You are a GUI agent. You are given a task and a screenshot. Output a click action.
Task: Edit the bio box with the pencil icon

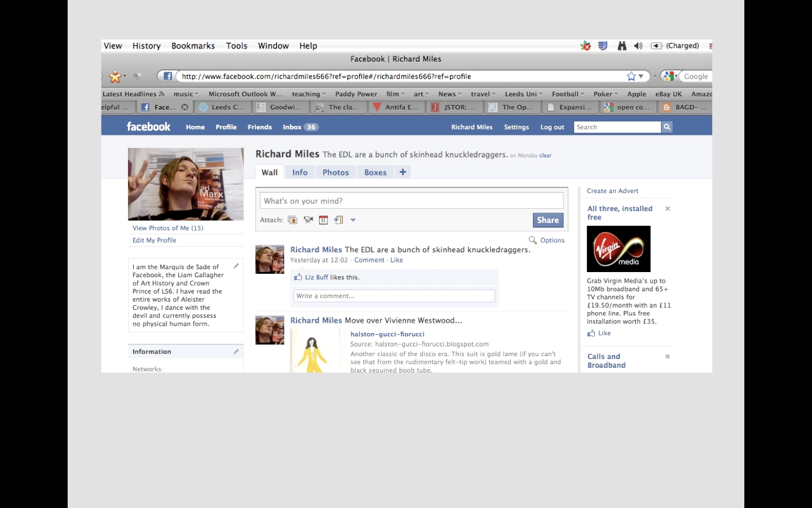pos(236,266)
